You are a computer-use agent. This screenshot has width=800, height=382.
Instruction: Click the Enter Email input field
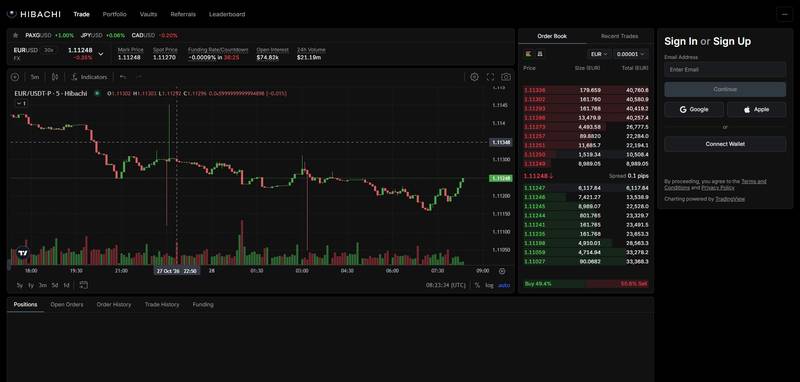725,69
